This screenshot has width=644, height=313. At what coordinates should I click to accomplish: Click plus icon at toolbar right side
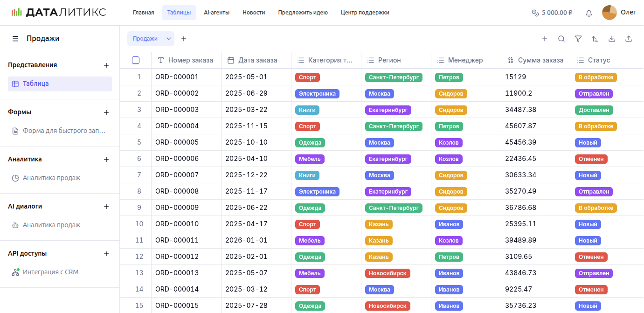(x=545, y=39)
